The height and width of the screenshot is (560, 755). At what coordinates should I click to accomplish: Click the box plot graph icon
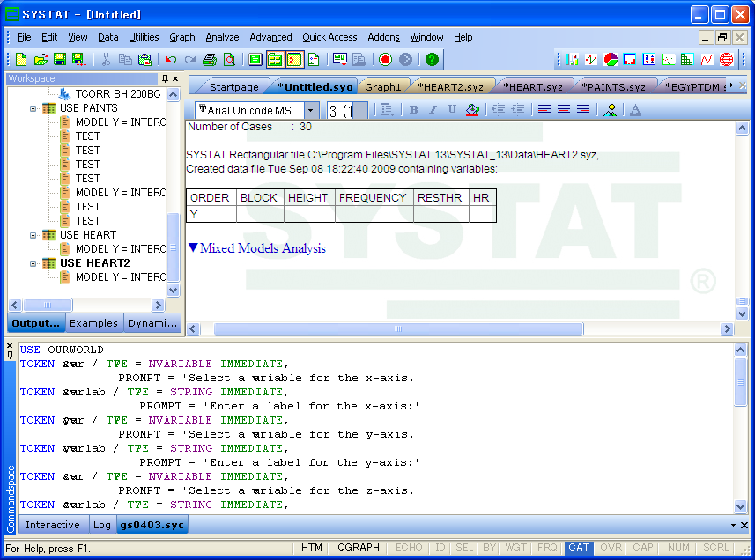point(649,60)
